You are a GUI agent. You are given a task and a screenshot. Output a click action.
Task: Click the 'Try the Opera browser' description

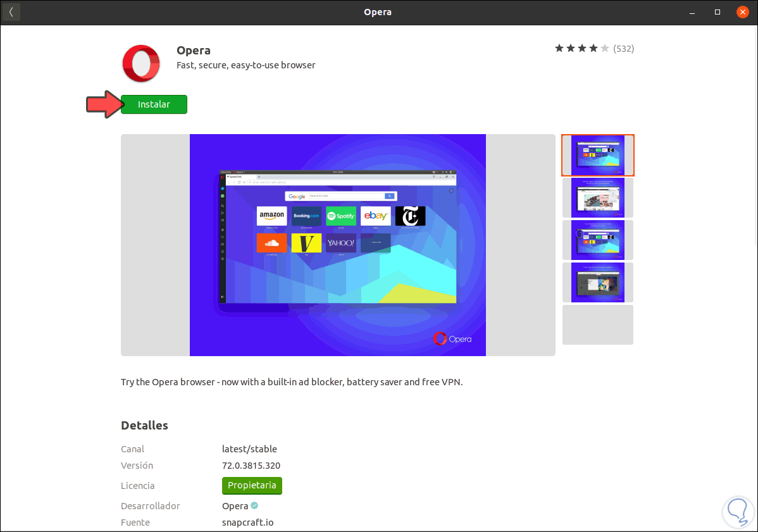(292, 382)
